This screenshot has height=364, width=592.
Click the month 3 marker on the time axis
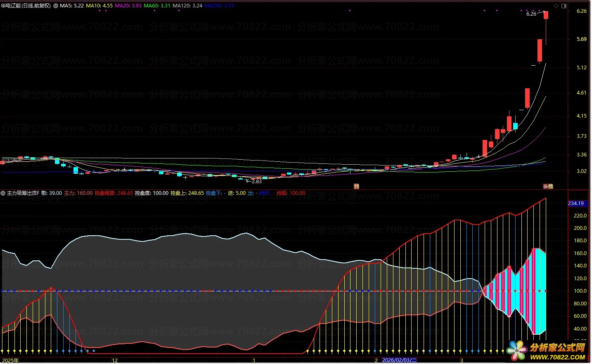tap(462, 361)
